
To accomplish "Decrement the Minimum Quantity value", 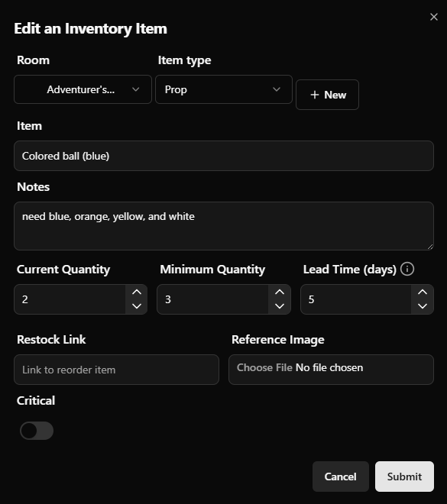I will point(280,306).
